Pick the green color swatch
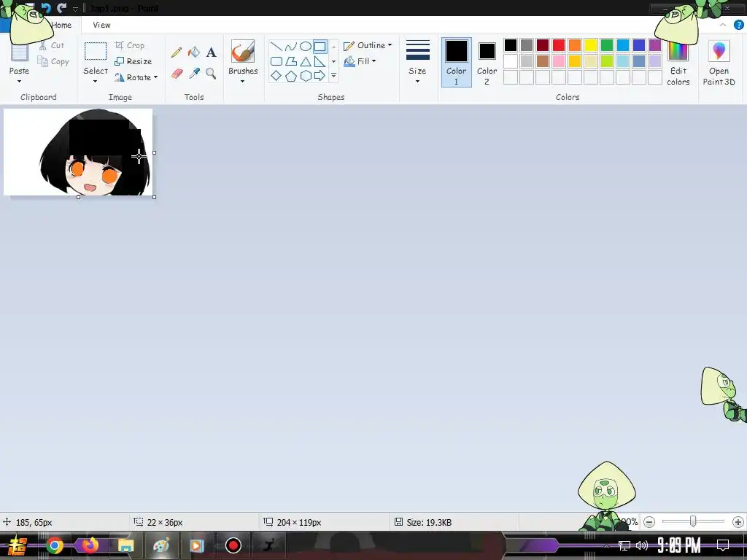The height and width of the screenshot is (560, 747). pyautogui.click(x=606, y=45)
